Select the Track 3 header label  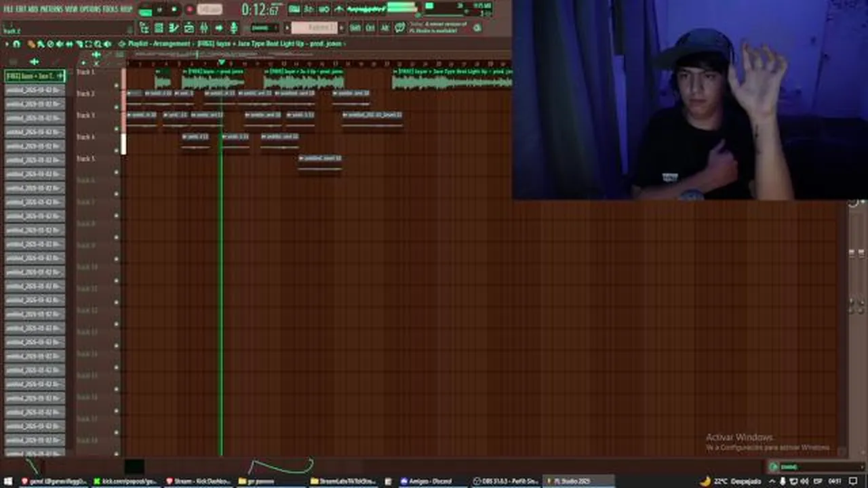[85, 115]
